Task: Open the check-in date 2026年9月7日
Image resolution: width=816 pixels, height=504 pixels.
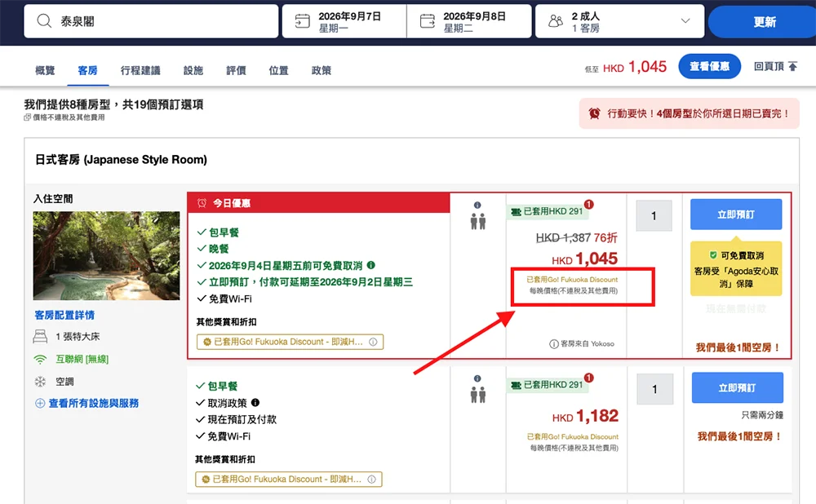Action: [x=344, y=21]
